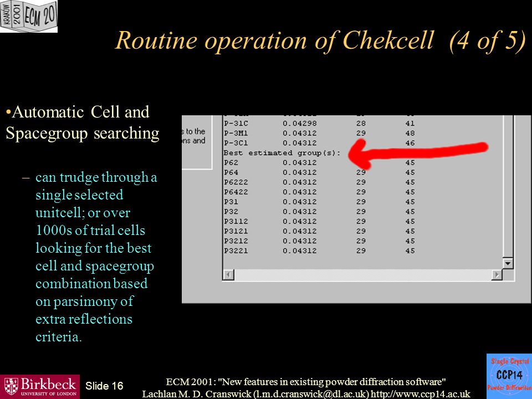Click the value 41 in P-31C row
This screenshot has height=399, width=532.
coord(410,124)
